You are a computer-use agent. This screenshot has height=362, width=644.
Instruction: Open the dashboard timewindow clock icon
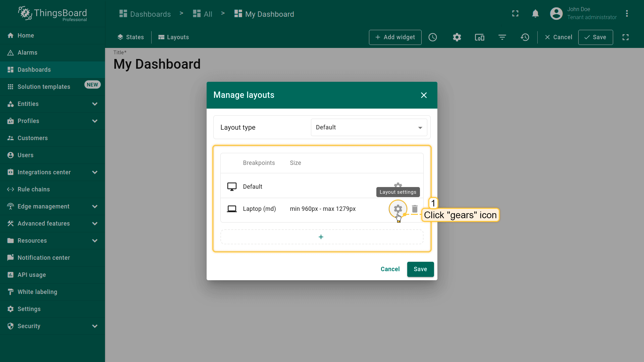click(433, 37)
